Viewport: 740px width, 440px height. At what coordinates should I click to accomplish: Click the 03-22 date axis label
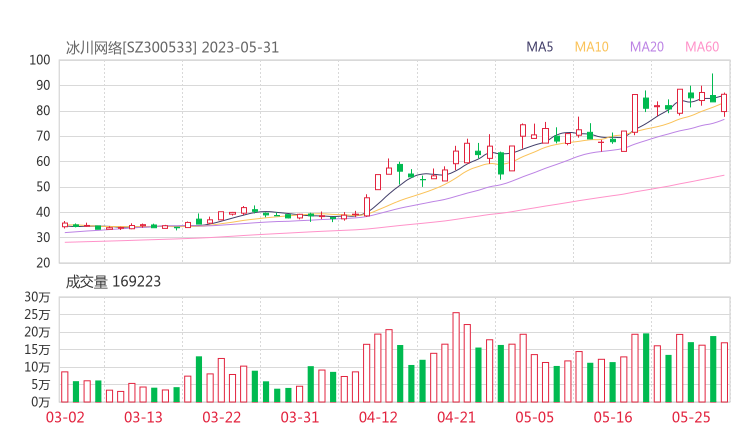(221, 417)
